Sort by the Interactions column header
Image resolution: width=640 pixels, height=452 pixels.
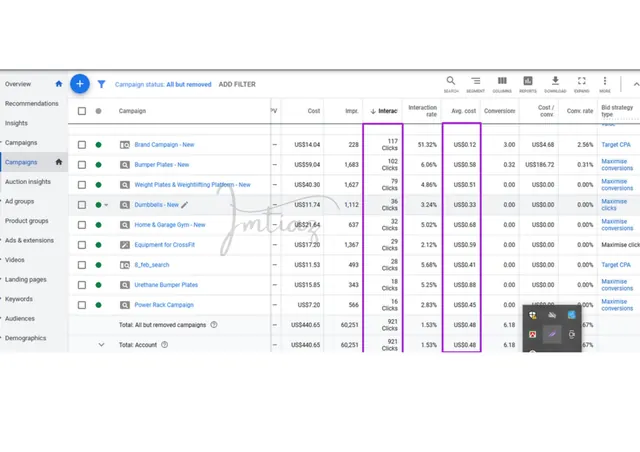coord(384,111)
